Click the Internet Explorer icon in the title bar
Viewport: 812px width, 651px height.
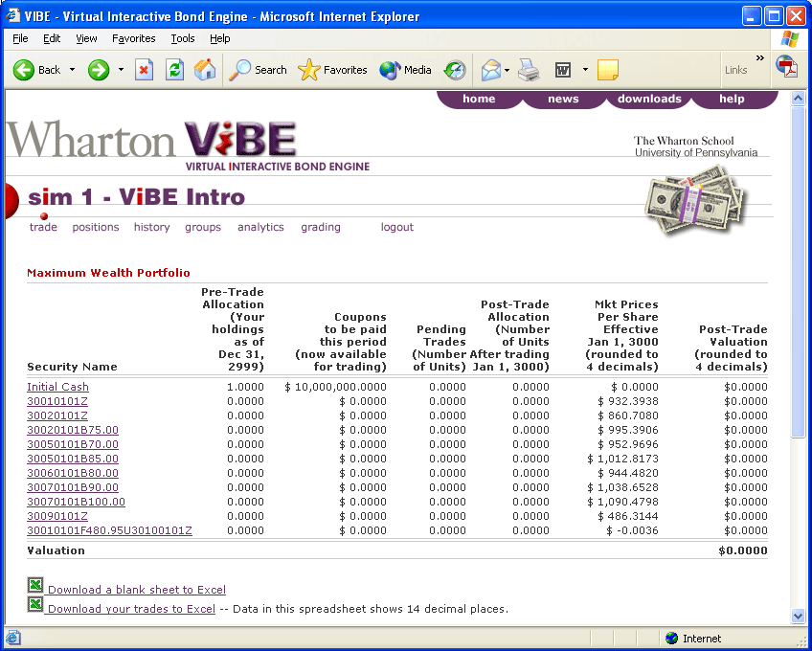click(x=13, y=16)
